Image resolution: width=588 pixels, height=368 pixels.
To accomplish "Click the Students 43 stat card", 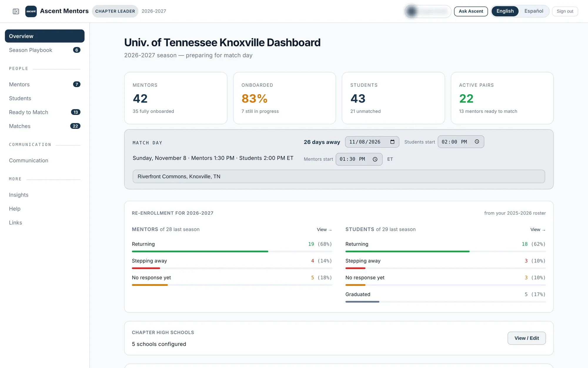I will pyautogui.click(x=393, y=98).
